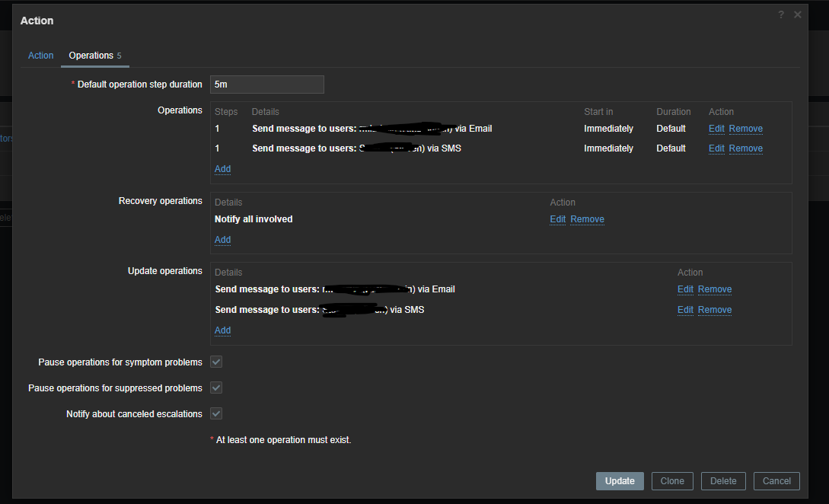Focus the Default operation step duration field

coord(267,85)
